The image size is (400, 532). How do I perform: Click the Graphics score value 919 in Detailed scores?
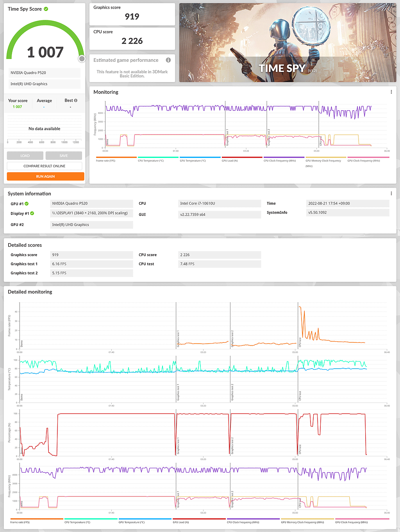point(92,255)
